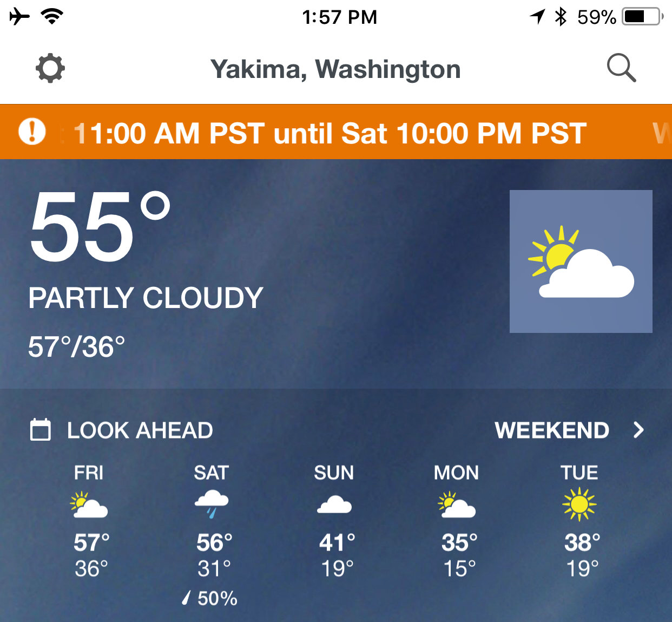Image resolution: width=672 pixels, height=622 pixels.
Task: Tap the search magnifying glass icon
Action: coord(621,68)
